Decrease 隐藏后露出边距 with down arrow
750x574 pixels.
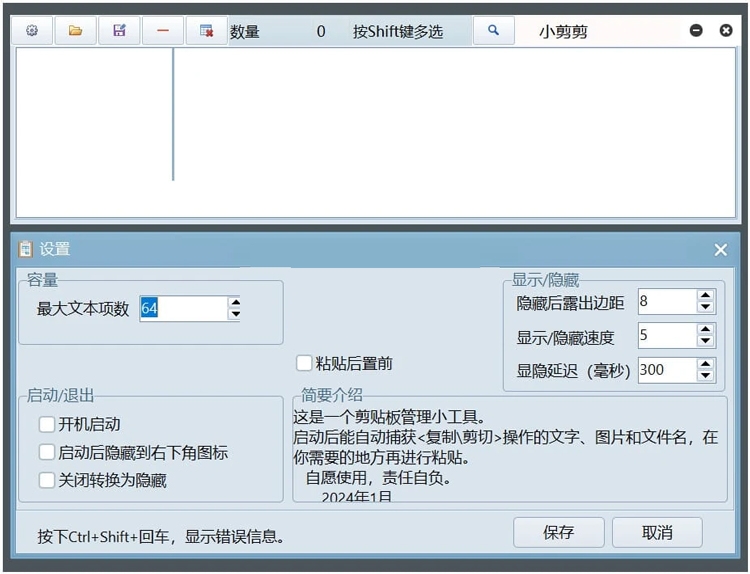706,308
